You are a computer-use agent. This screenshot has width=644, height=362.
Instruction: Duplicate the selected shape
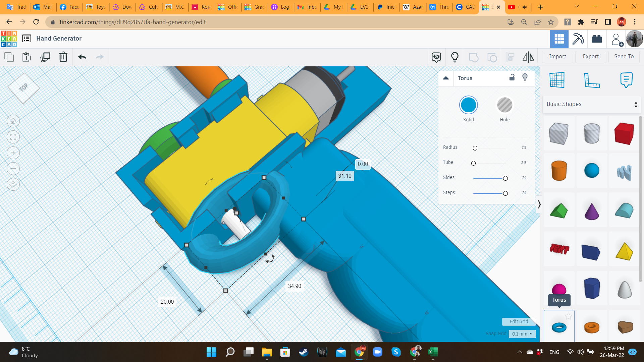point(46,57)
